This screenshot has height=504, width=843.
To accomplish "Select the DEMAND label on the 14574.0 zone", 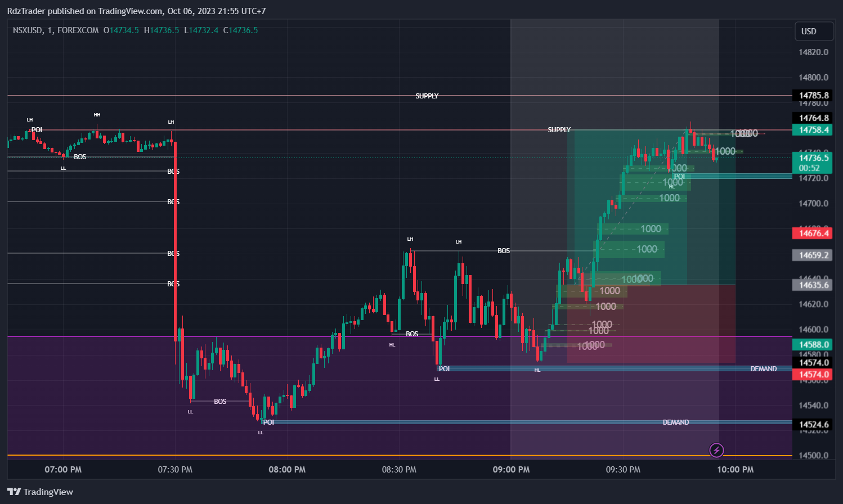I will (764, 369).
